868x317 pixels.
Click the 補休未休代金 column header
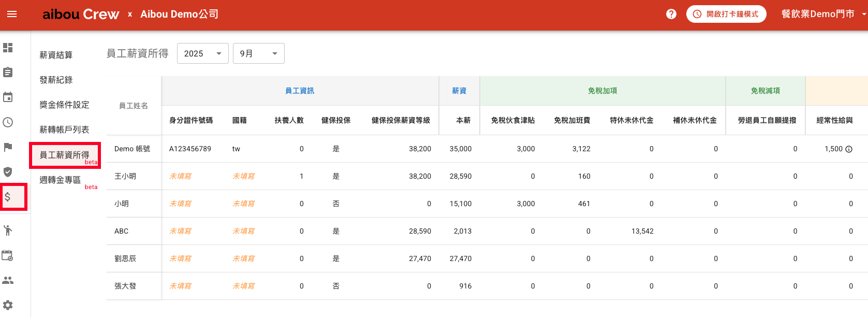695,120
